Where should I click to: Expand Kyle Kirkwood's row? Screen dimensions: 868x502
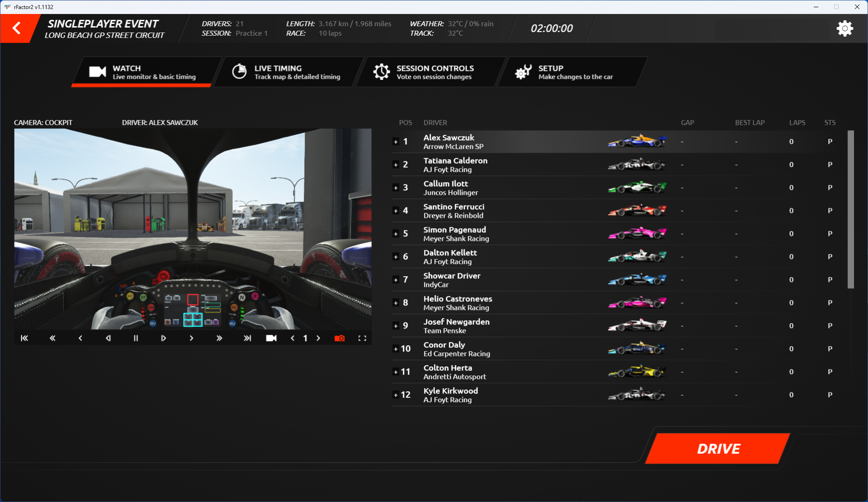click(396, 395)
